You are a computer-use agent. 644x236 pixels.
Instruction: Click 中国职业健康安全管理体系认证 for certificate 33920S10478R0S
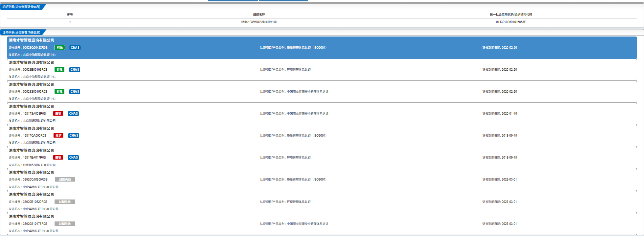click(x=308, y=224)
